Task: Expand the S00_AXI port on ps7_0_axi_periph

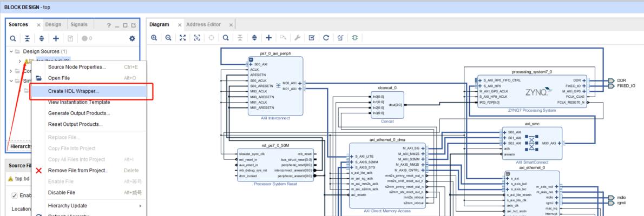Action: (251, 64)
